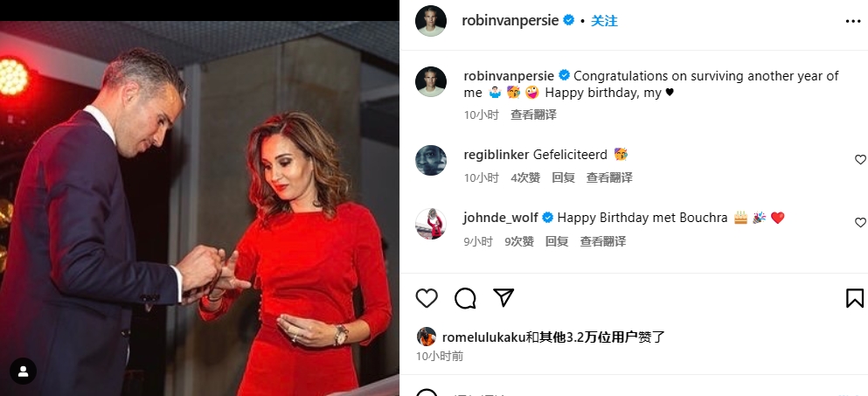The width and height of the screenshot is (868, 396).
Task: Reply to regiblinker's comment (回复)
Action: pyautogui.click(x=563, y=177)
